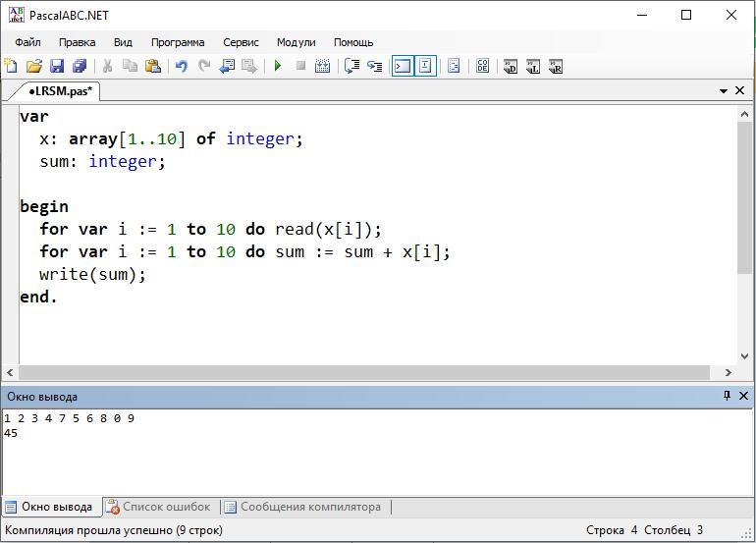756x543 pixels.
Task: Expand the Сервис menu
Action: click(x=241, y=42)
